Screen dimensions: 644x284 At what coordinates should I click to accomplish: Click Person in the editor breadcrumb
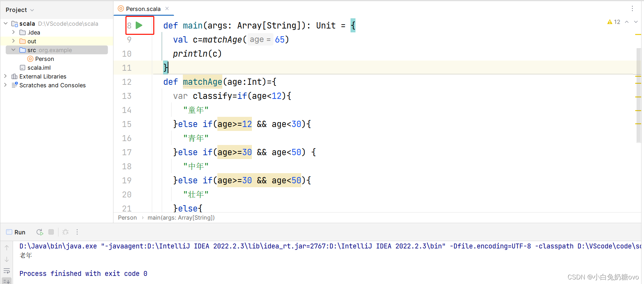127,217
